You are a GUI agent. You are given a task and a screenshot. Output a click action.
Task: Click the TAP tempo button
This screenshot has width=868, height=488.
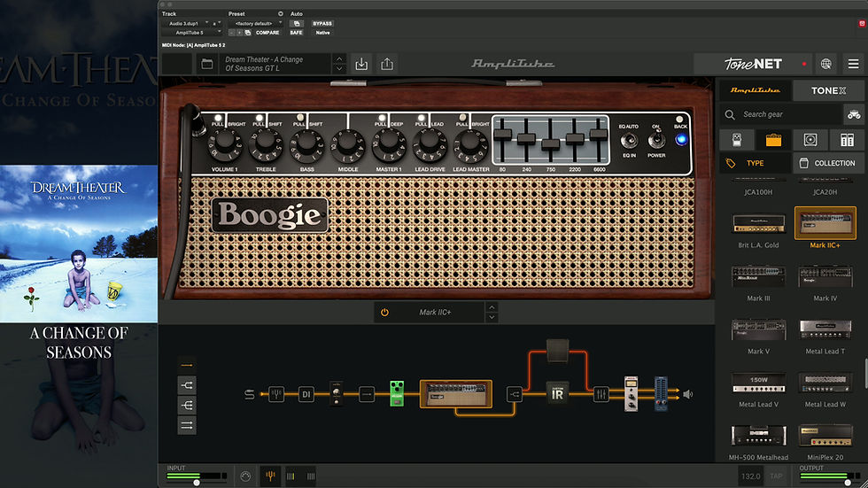coord(776,476)
